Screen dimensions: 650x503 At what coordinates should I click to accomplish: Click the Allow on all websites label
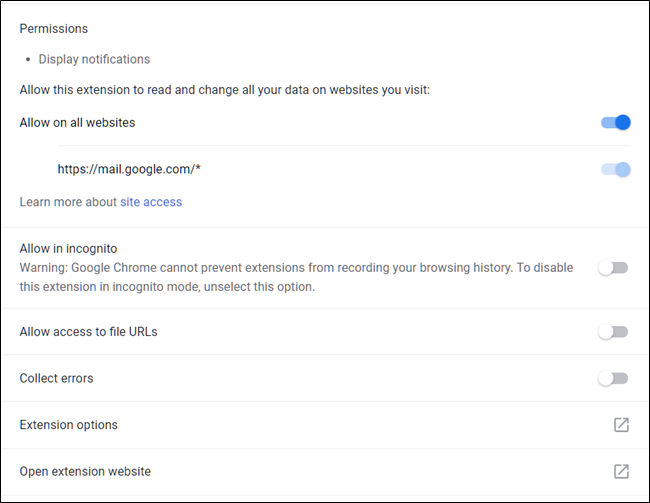(x=77, y=123)
